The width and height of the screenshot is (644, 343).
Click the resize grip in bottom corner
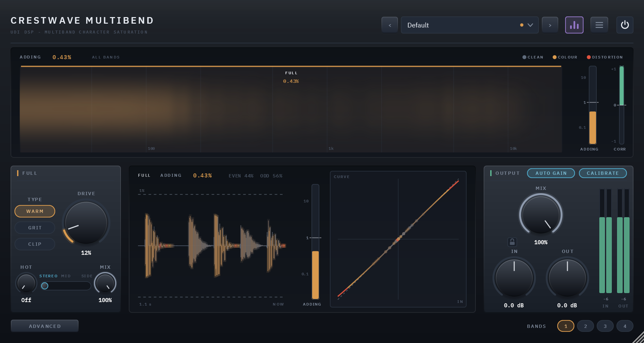coord(638,337)
